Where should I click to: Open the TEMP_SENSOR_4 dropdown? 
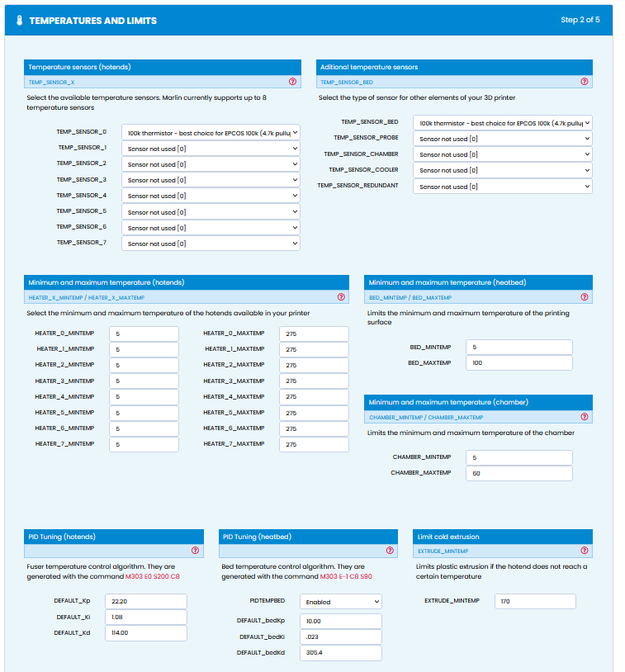[211, 196]
